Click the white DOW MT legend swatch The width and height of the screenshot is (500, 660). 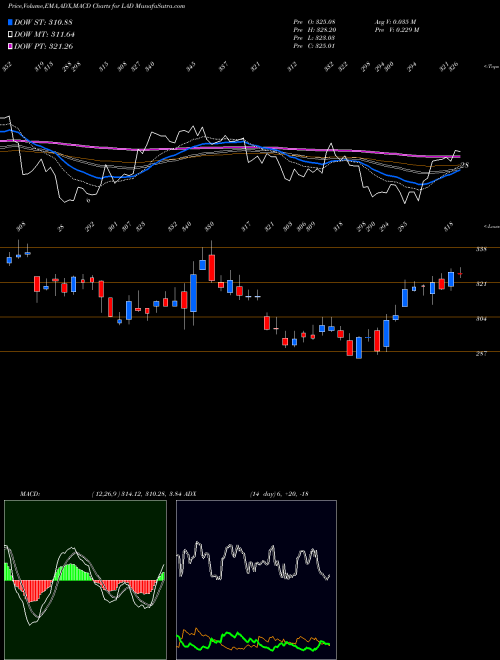coord(10,34)
